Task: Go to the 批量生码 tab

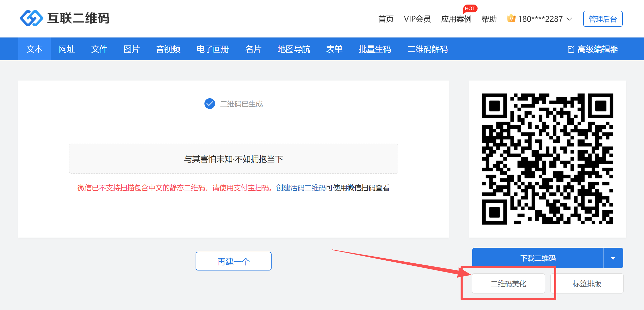Action: point(375,49)
